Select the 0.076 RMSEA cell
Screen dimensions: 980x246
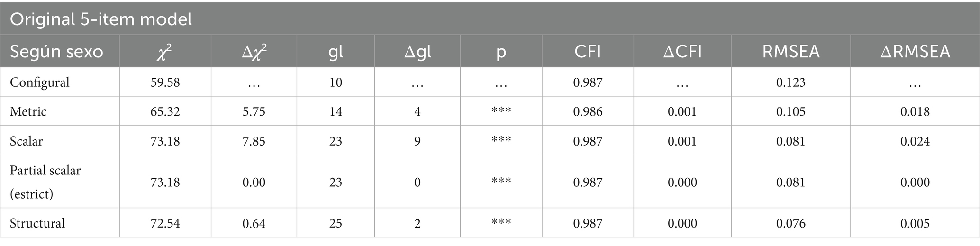790,223
